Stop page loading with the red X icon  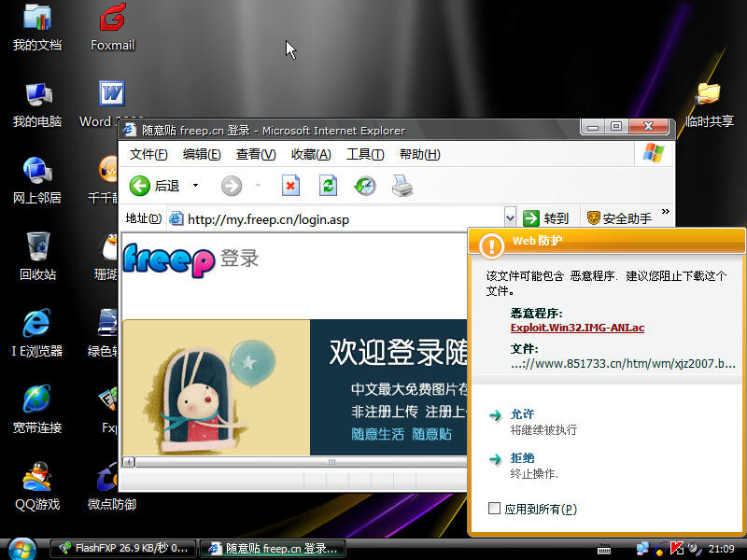290,186
